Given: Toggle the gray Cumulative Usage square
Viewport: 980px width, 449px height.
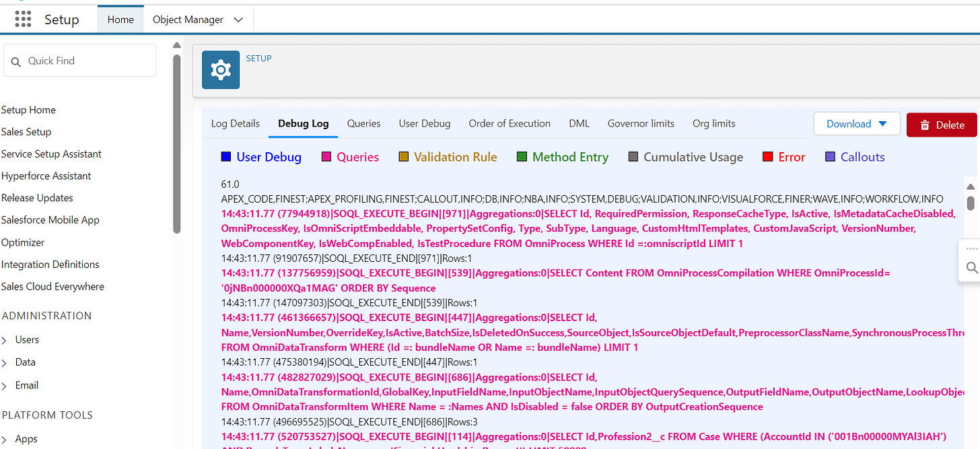Looking at the screenshot, I should coord(633,157).
